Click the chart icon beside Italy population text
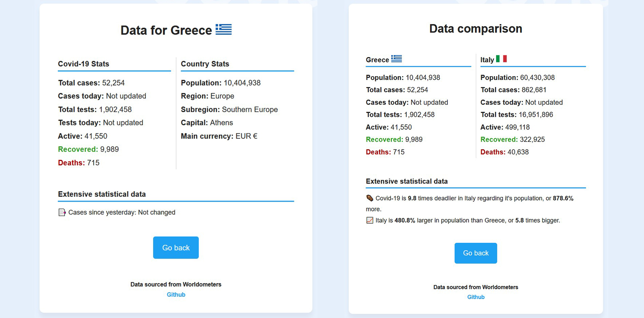This screenshot has height=318, width=644. pos(369,220)
